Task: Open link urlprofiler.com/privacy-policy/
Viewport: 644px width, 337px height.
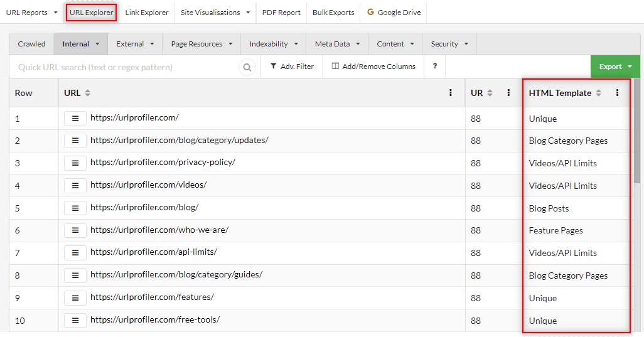Action: 163,162
